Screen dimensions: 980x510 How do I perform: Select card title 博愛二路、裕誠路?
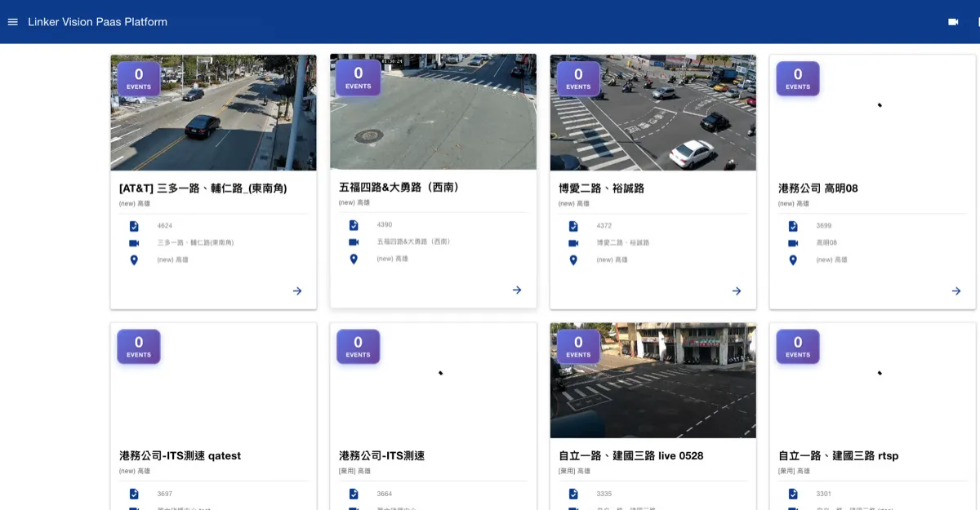[x=602, y=188]
